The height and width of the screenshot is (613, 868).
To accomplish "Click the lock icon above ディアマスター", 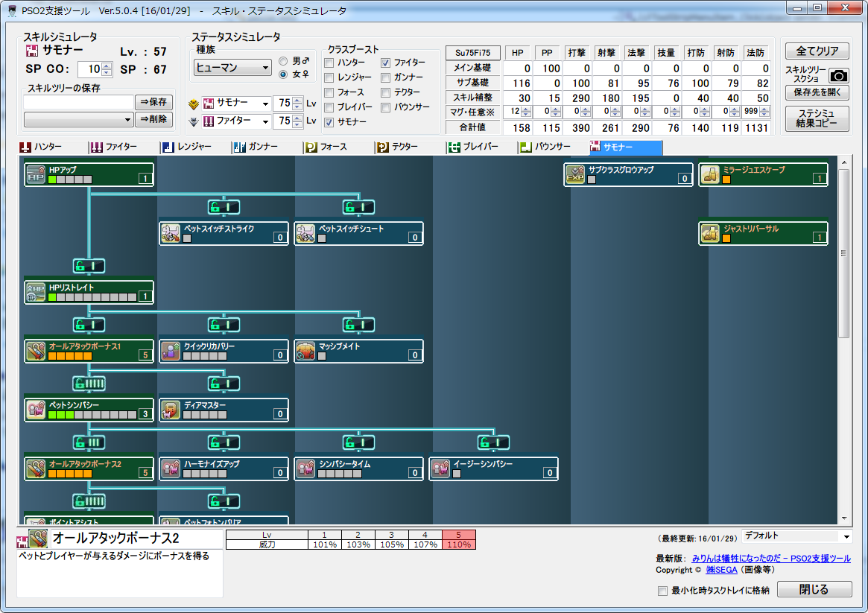I will click(224, 384).
